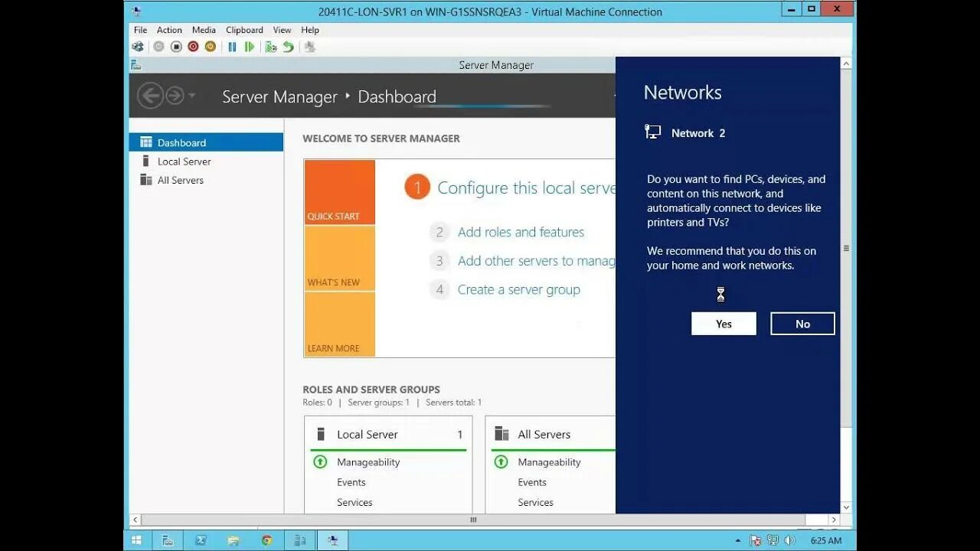The image size is (980, 551).
Task: Click the VM Connection taskbar button
Action: point(333,540)
